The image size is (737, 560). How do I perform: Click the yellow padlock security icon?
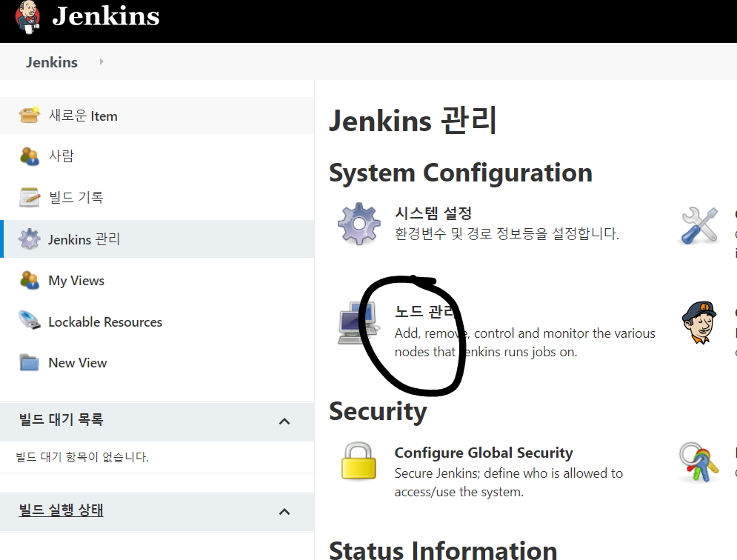(x=359, y=461)
